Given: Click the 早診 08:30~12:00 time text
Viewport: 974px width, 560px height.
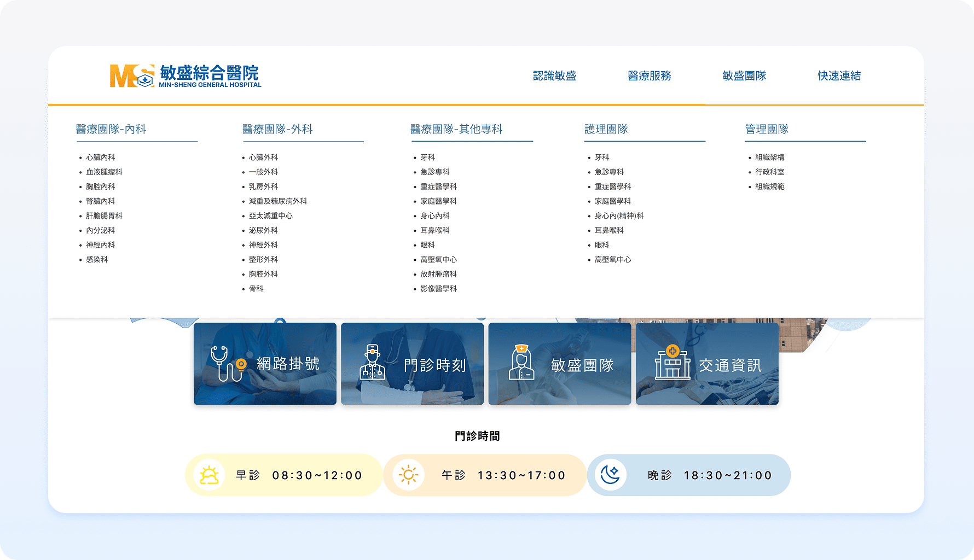Looking at the screenshot, I should (299, 475).
